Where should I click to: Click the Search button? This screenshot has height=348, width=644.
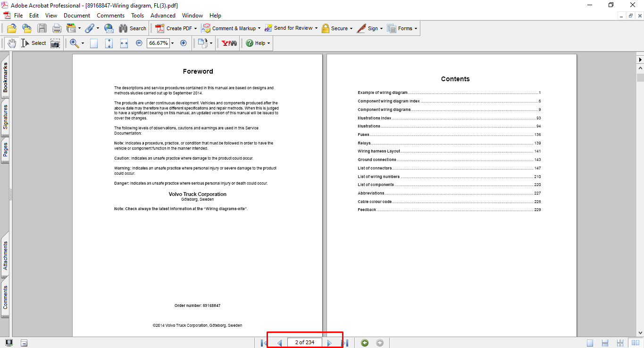(133, 28)
